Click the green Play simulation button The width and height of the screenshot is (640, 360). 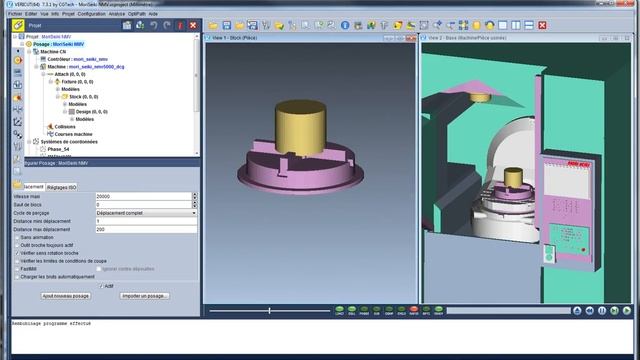click(x=627, y=311)
